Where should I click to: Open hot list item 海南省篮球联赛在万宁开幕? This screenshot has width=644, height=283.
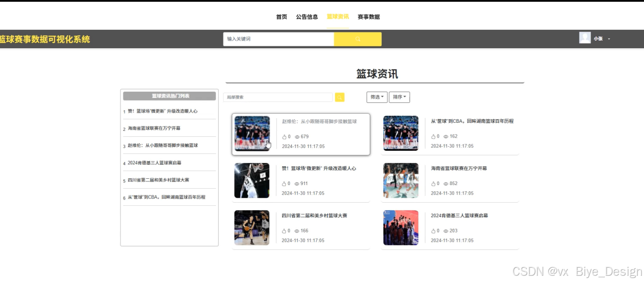point(154,128)
